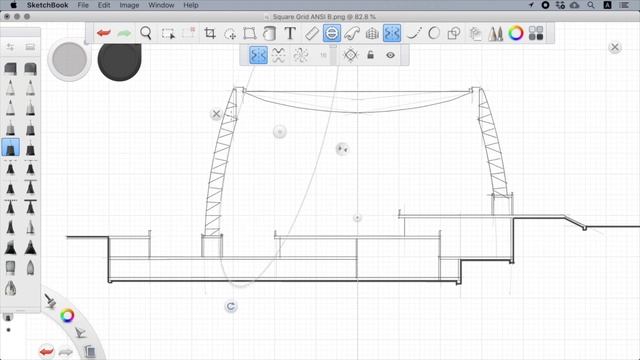Image resolution: width=640 pixels, height=360 pixels.
Task: Click the light gray brush puck
Action: [x=69, y=59]
